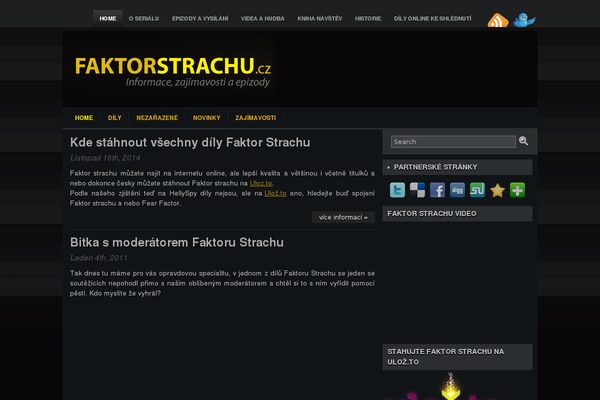The height and width of the screenshot is (400, 600).
Task: Click first Ulož.to link in article
Action: [x=261, y=183]
